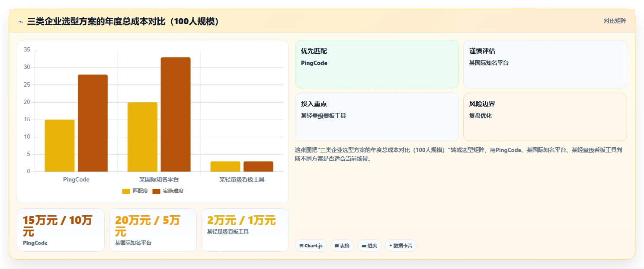644x269 pixels.
Task: Click the 对比矩阵 label at top right
Action: point(615,21)
